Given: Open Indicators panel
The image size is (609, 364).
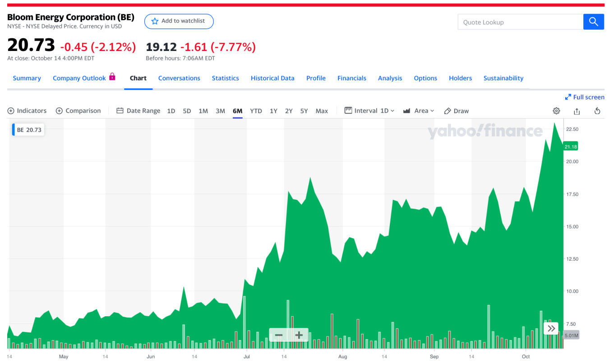Looking at the screenshot, I should 27,111.
